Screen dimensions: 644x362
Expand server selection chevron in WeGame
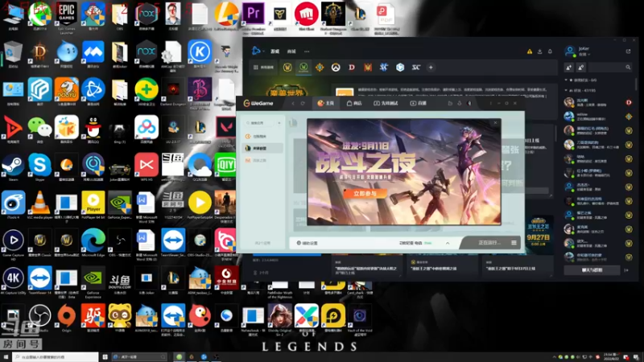coord(448,243)
